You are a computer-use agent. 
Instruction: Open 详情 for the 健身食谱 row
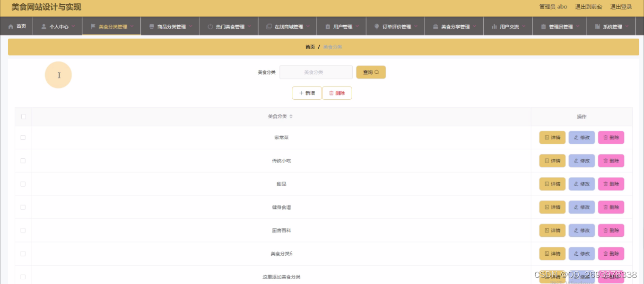552,207
